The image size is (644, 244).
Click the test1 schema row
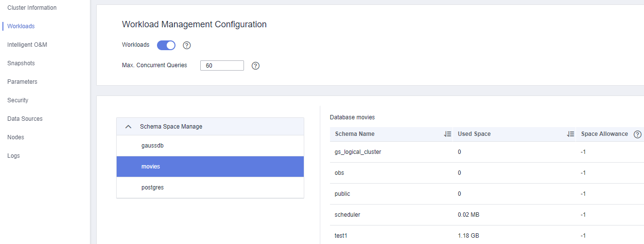click(x=340, y=236)
